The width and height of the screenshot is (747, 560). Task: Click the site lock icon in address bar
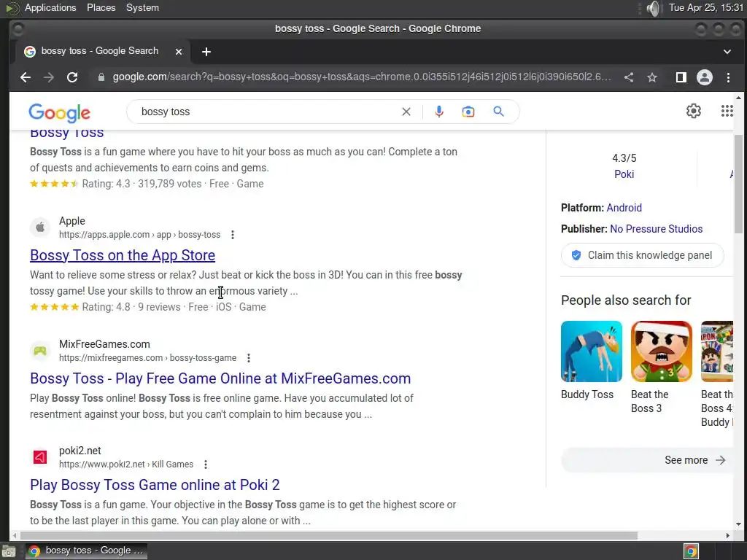tap(101, 77)
